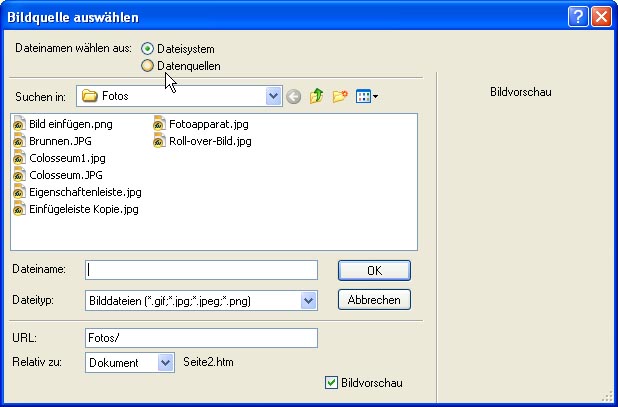Close the Bildquelle auswählen dialog

(x=601, y=17)
